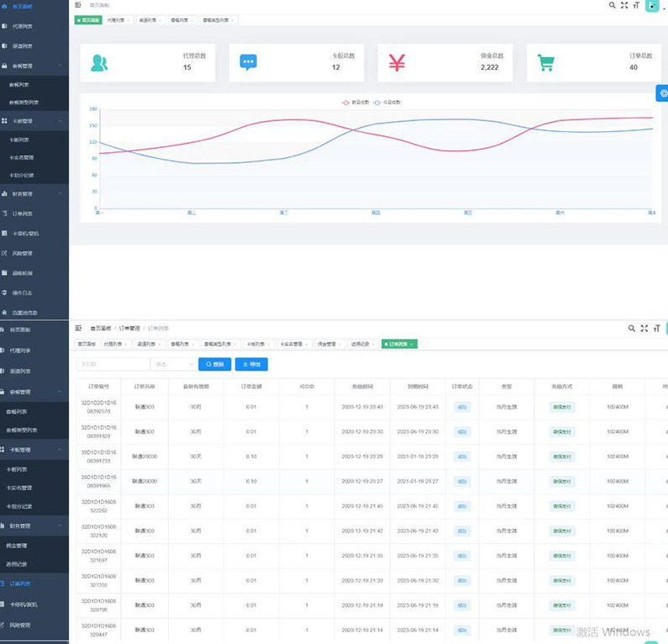
Task: Click the agent total users icon card
Action: 99,63
